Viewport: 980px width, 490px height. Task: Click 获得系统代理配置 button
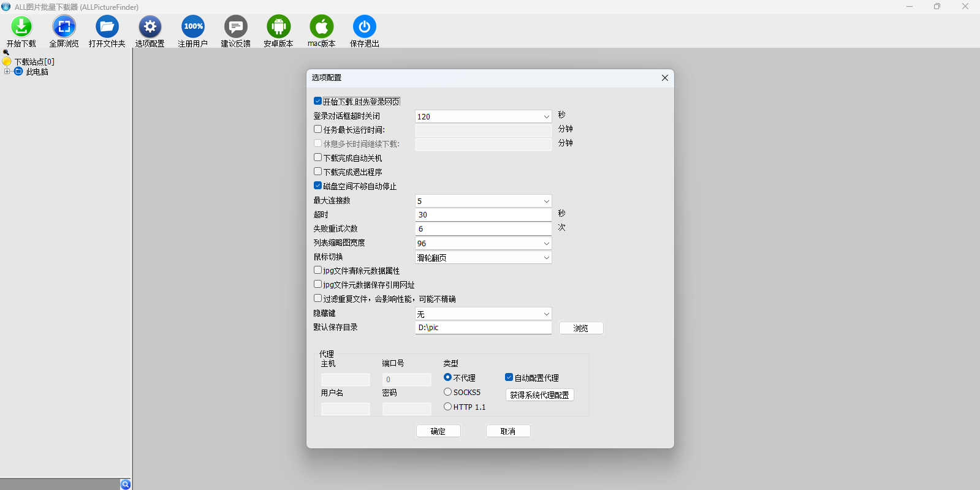coord(540,395)
